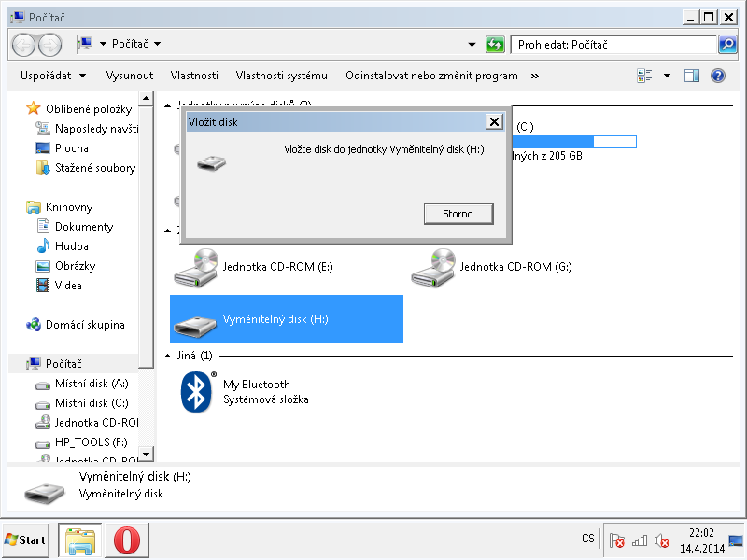Screen dimensions: 747x560
Task: Click the Back navigation arrow
Action: tap(23, 45)
